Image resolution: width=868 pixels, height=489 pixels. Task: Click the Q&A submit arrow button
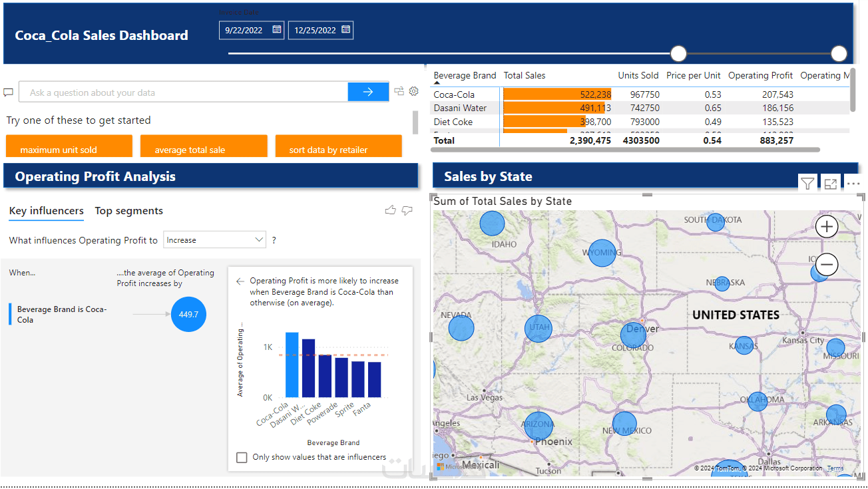368,92
